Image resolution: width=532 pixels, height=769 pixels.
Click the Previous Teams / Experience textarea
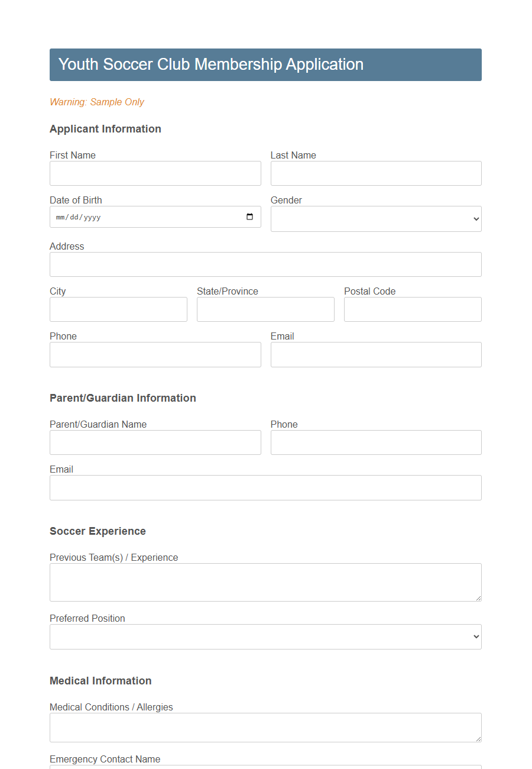click(x=265, y=581)
